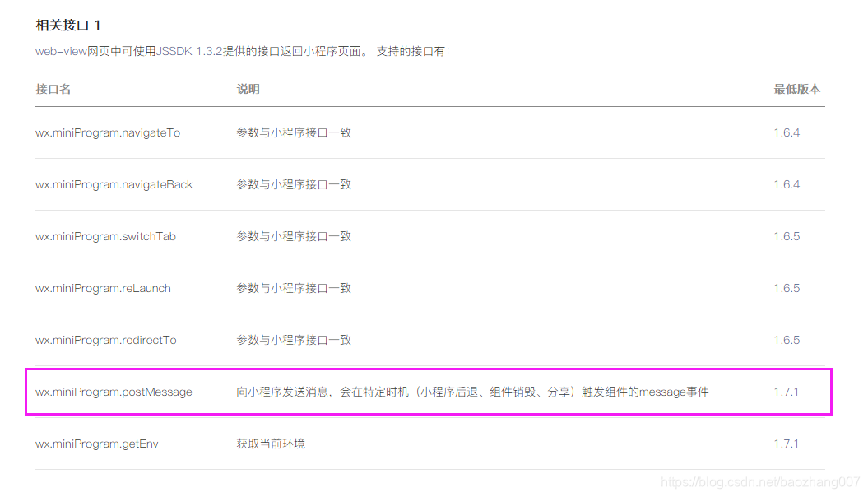868x497 pixels.
Task: Select wx.miniProgram.reLaunch interface name
Action: click(103, 288)
